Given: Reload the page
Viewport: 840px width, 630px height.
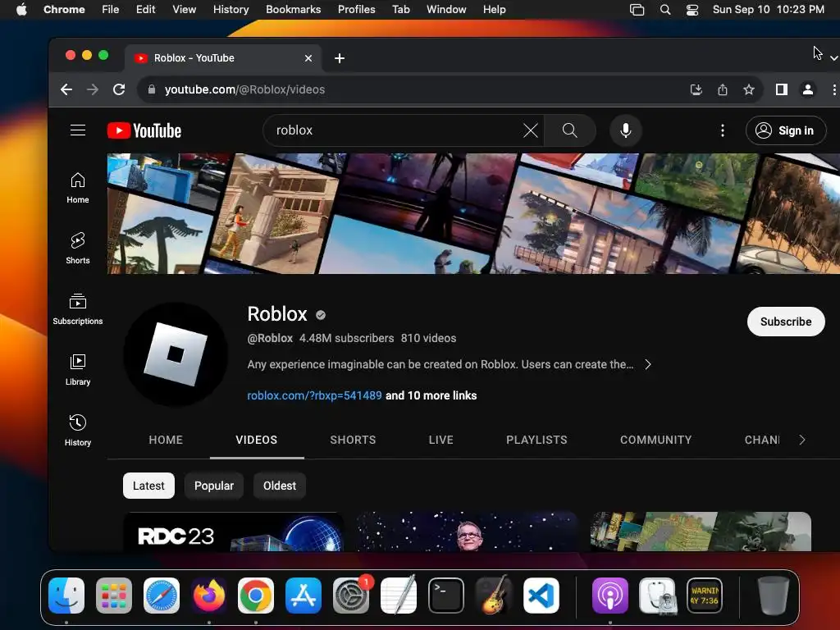Looking at the screenshot, I should [x=119, y=89].
